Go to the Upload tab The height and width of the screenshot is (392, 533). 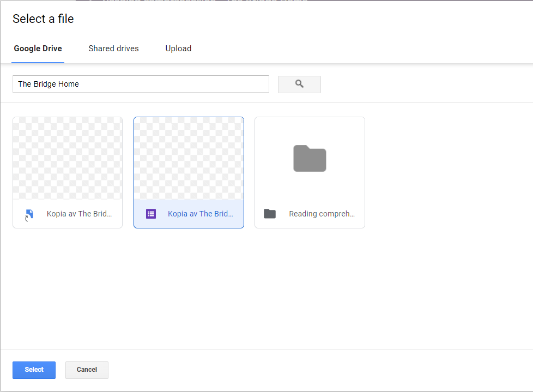[x=178, y=49]
